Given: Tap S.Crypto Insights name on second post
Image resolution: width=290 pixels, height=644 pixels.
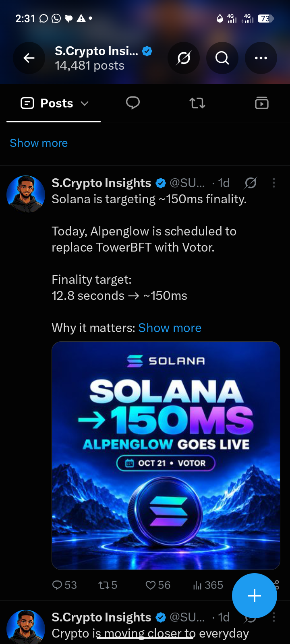Looking at the screenshot, I should [x=101, y=617].
